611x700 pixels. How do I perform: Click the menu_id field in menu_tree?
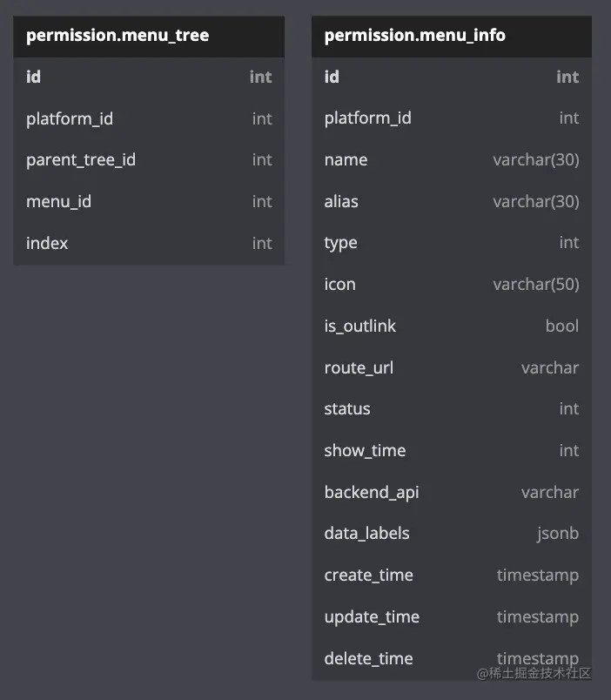pyautogui.click(x=149, y=201)
